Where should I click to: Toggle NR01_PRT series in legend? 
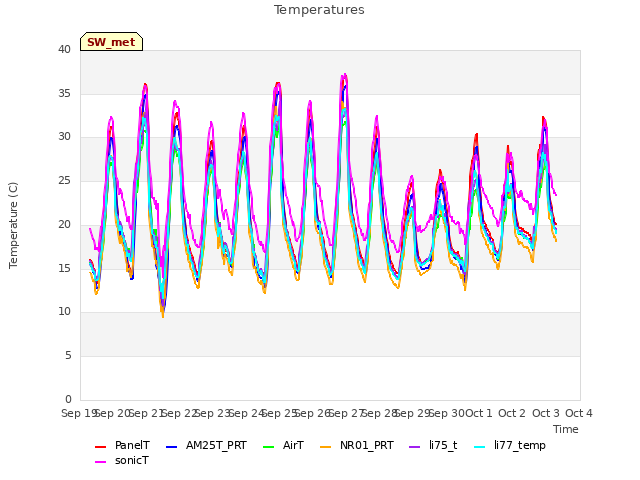(357, 445)
